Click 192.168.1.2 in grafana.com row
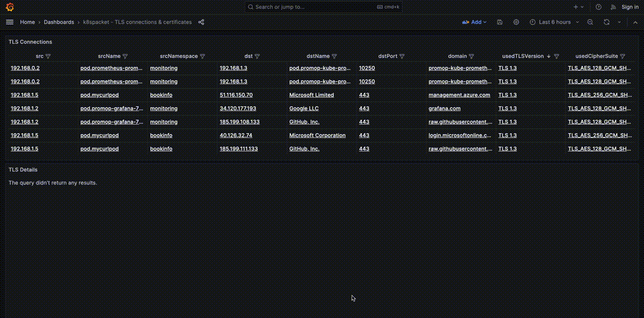Image resolution: width=644 pixels, height=318 pixels. (25, 109)
